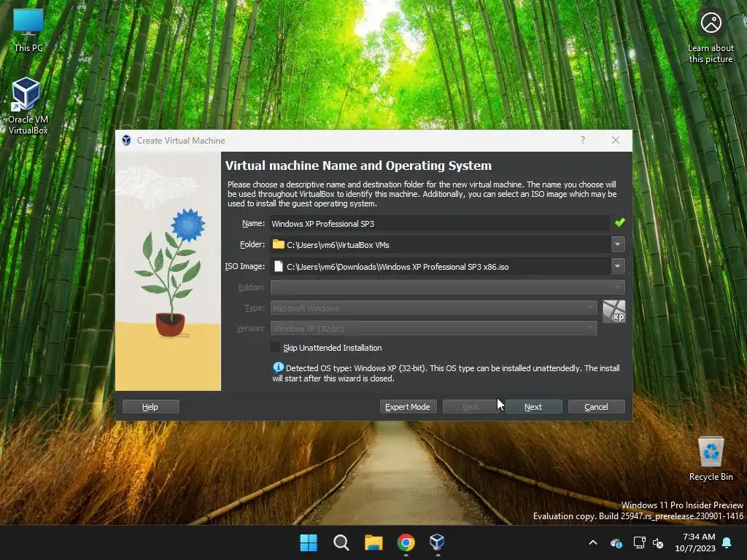
Task: Open the Oracle VM VirtualBox desktop shortcut
Action: tap(28, 106)
